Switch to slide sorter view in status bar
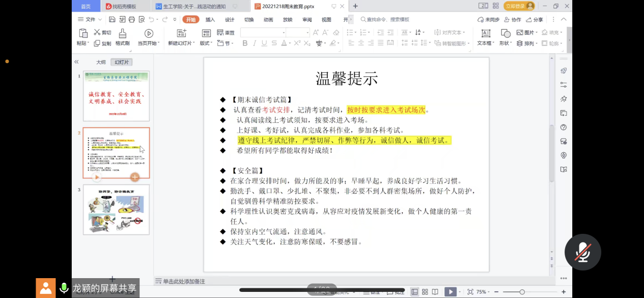 pos(425,292)
